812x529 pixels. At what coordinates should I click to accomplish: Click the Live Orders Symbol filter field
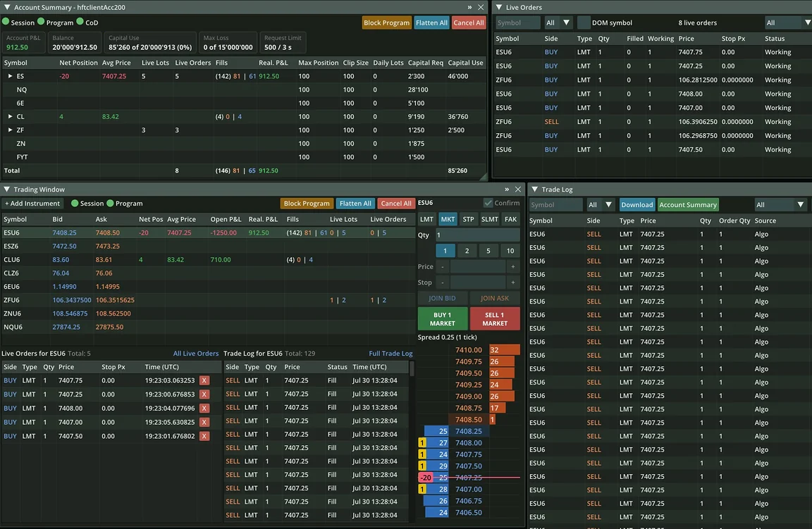(517, 23)
